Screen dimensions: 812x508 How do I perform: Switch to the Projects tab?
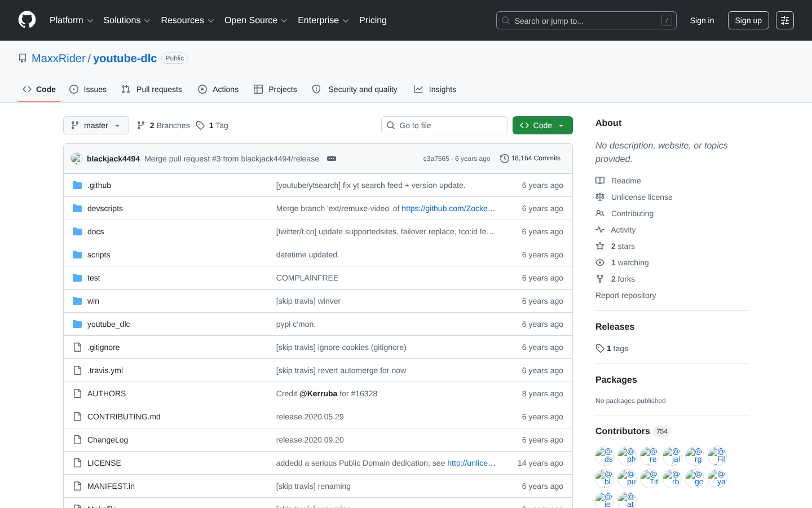[x=275, y=89]
